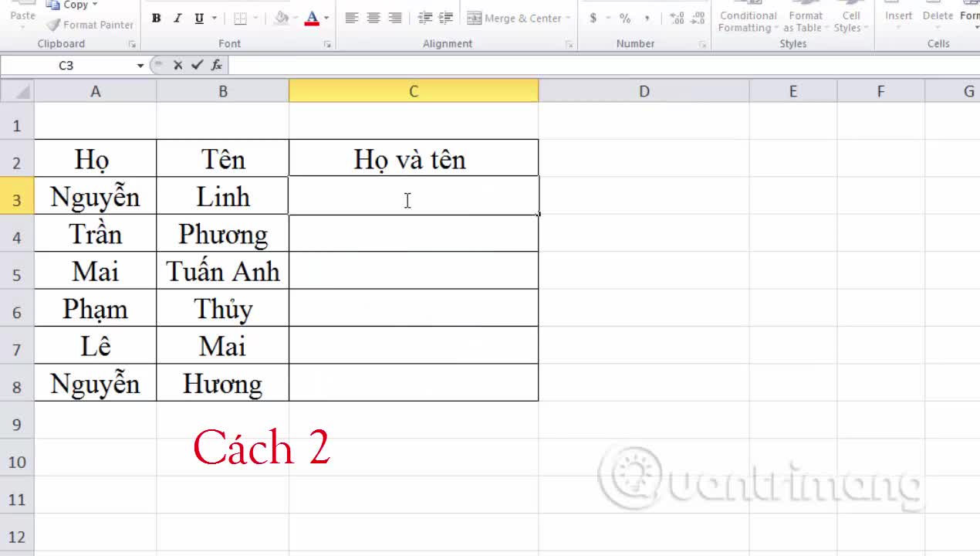Open Format as Table menu

coord(805,19)
